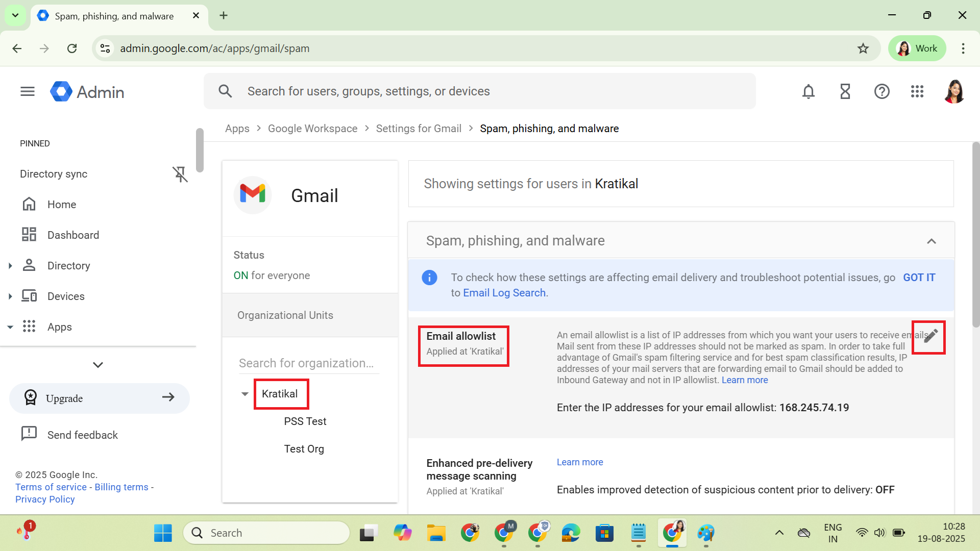Show hidden system tray icons

pyautogui.click(x=779, y=533)
